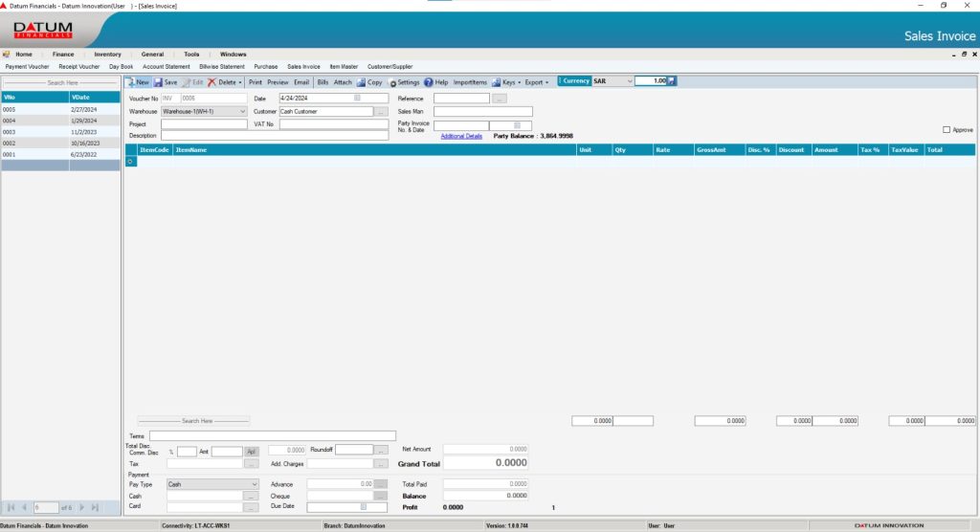Click the Reference lookup button

pos(499,99)
